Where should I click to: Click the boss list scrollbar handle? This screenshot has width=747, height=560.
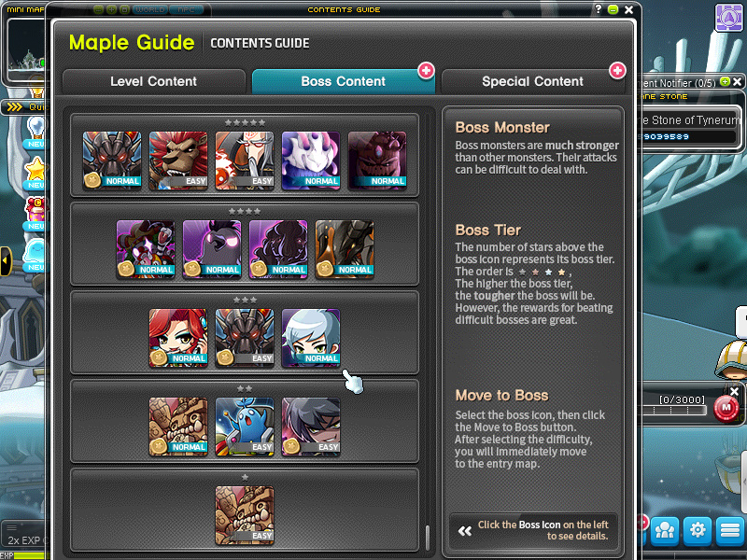pos(428,538)
